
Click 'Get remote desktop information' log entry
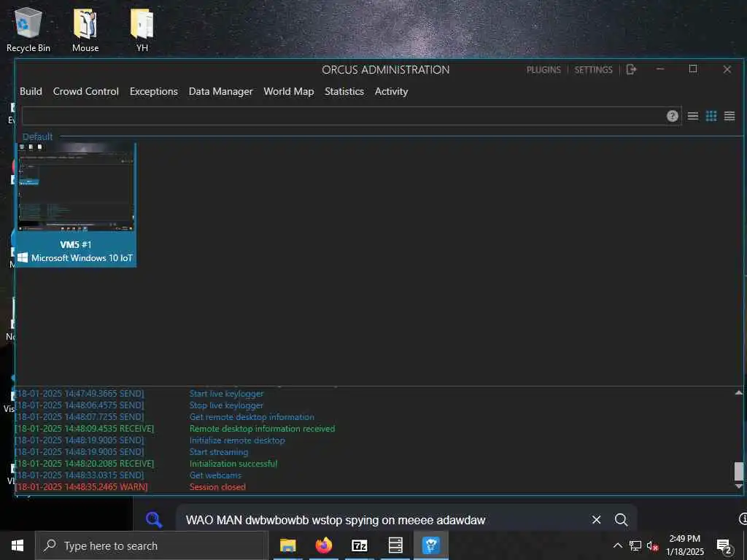coord(252,417)
